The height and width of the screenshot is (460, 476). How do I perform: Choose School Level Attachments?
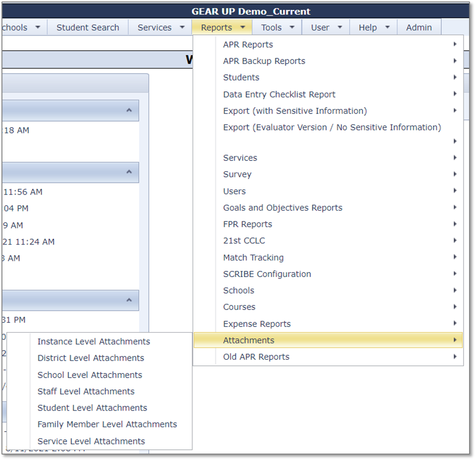100,374
